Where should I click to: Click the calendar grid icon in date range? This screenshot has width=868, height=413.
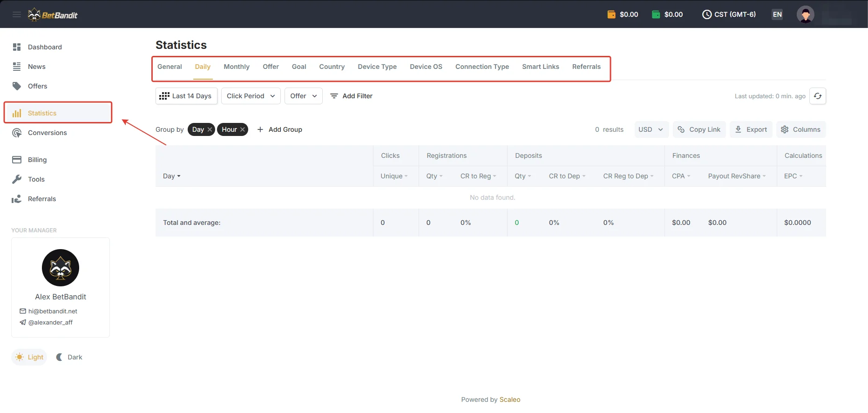164,96
